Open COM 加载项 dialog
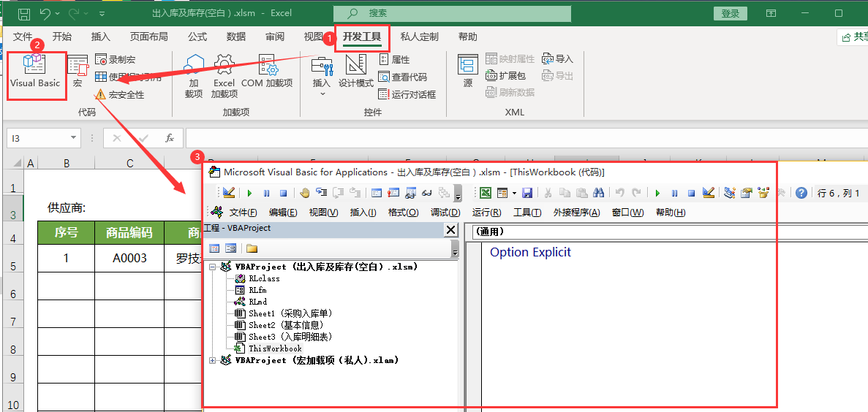This screenshot has width=868, height=412. point(267,72)
